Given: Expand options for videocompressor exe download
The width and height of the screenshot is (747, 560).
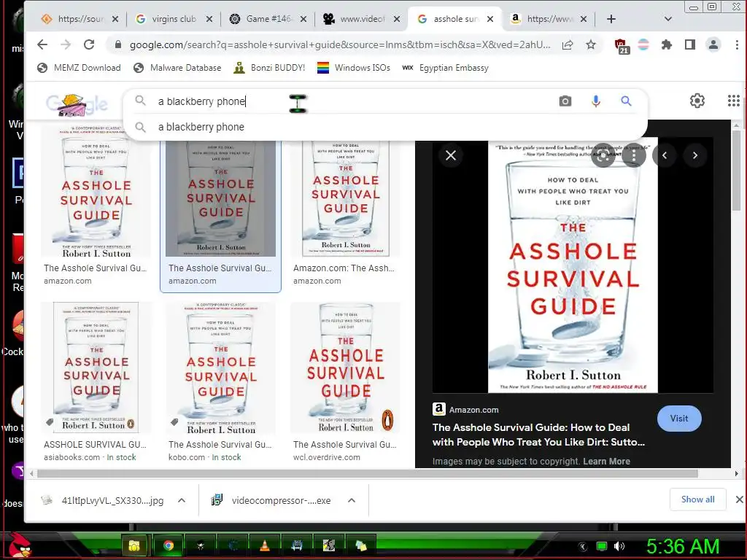Looking at the screenshot, I should [352, 500].
